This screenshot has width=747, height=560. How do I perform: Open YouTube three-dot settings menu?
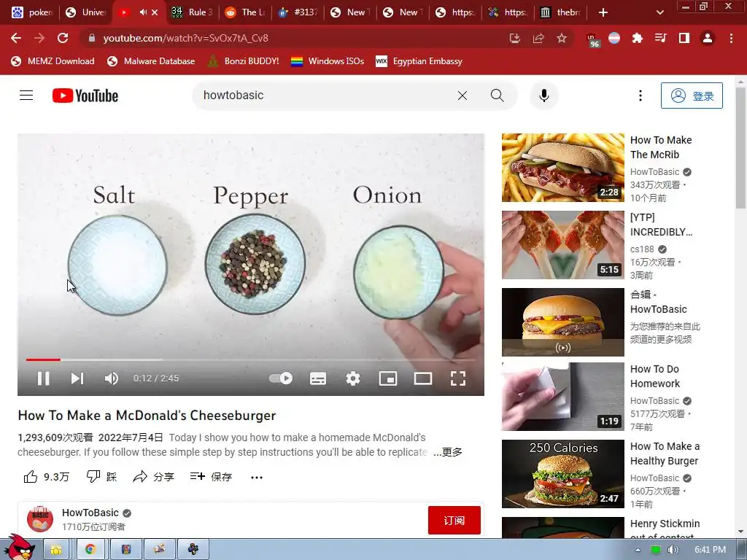(x=640, y=96)
